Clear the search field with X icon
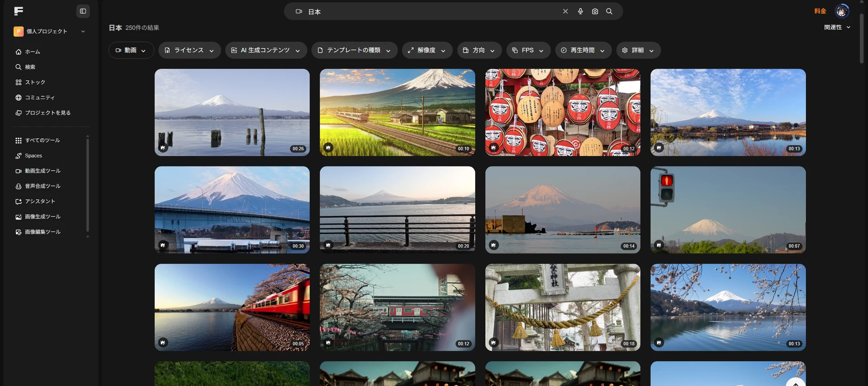The height and width of the screenshot is (386, 868). (x=565, y=11)
